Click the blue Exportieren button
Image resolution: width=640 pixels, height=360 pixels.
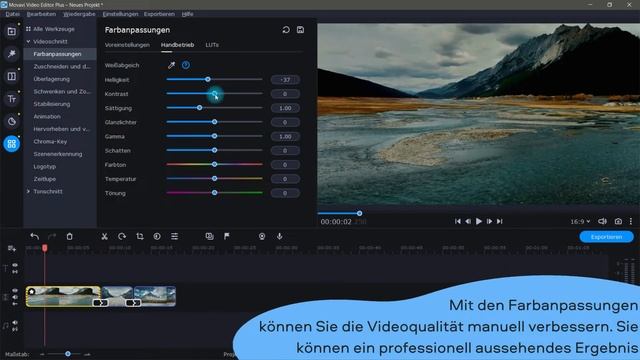[x=606, y=237]
